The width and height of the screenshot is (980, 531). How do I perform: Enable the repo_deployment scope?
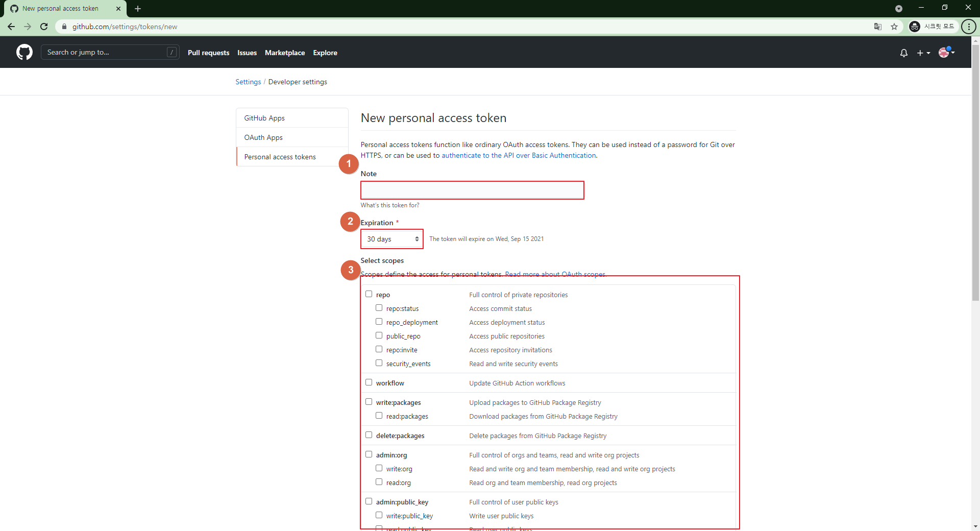(379, 322)
